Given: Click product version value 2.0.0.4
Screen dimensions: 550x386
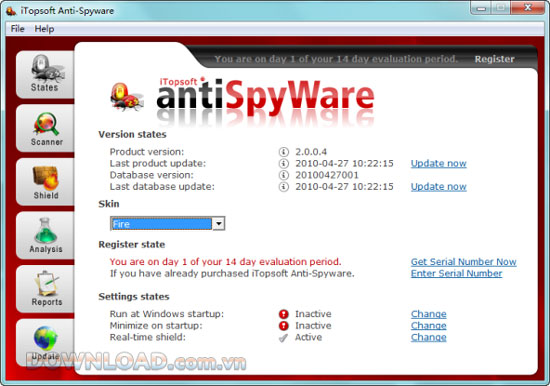Looking at the screenshot, I should [x=311, y=152].
